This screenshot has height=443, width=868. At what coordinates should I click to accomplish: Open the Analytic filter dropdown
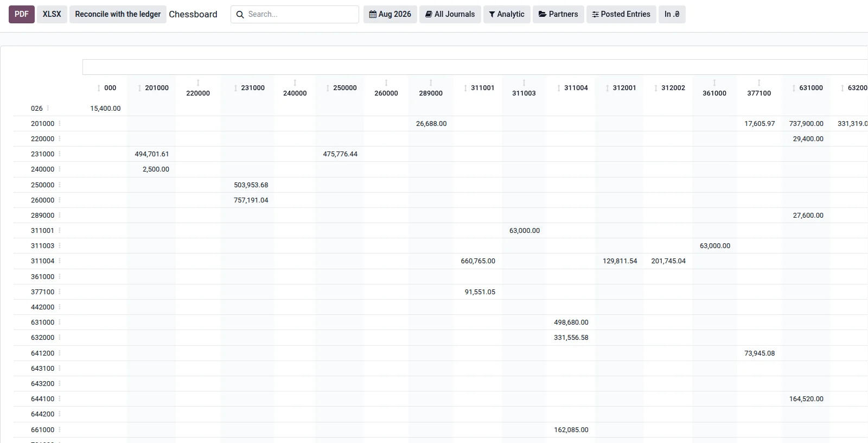tap(507, 14)
